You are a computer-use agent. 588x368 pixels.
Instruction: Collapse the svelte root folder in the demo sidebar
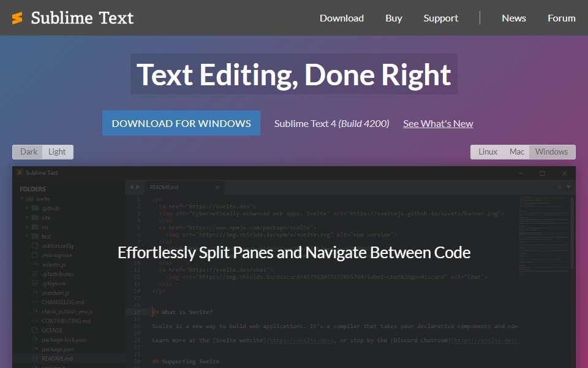22,199
